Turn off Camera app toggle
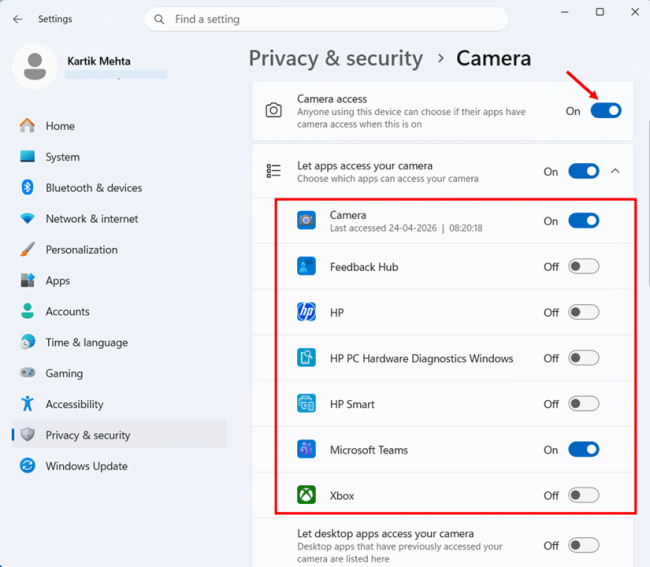 pos(583,220)
